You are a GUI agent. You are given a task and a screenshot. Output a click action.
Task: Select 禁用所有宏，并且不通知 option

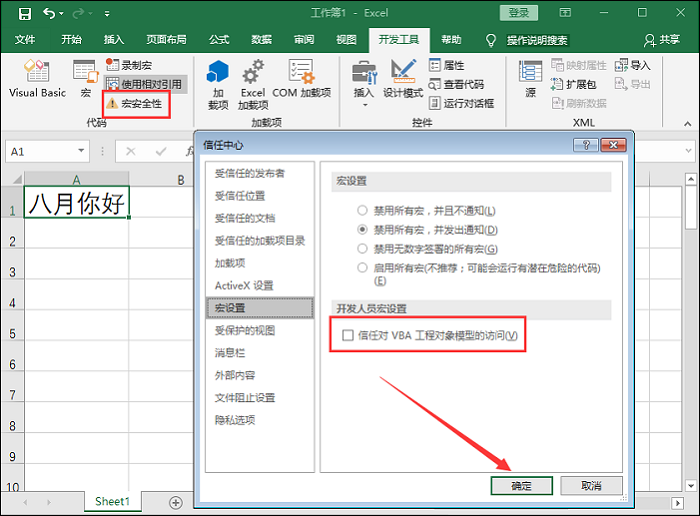pos(426,210)
